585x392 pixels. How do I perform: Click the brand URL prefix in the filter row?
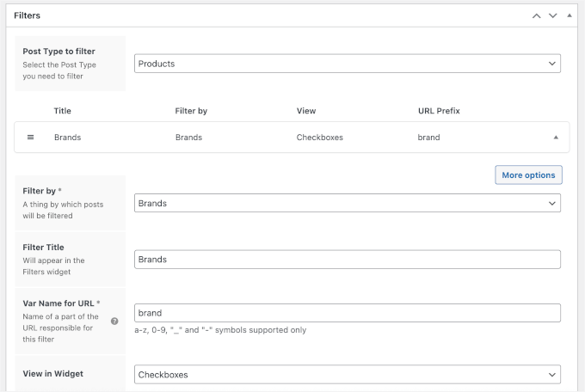tap(428, 138)
